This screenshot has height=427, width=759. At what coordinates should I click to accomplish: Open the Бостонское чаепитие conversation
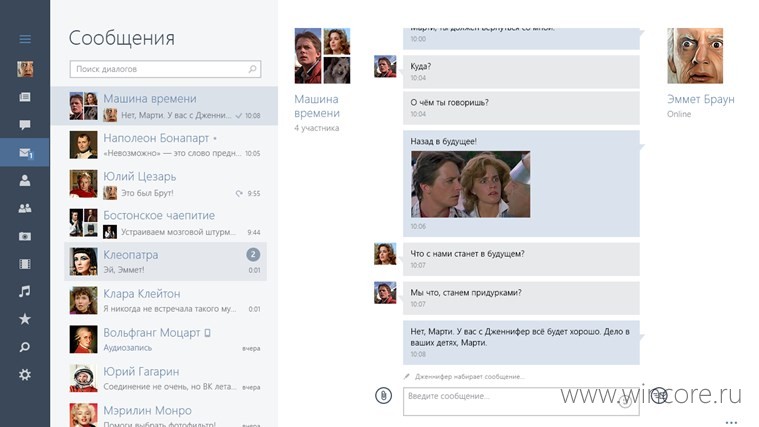point(166,223)
